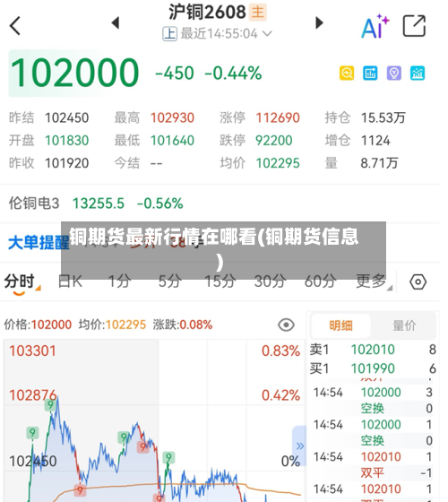The width and height of the screenshot is (448, 502).
Task: Switch to next contract with right triangle
Action: pyautogui.click(x=319, y=23)
